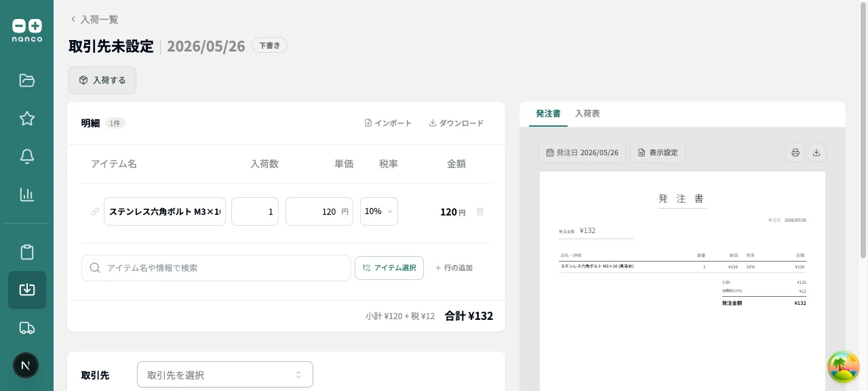Click the 小計 ¥120 + 税 ¥12 text

click(x=400, y=316)
